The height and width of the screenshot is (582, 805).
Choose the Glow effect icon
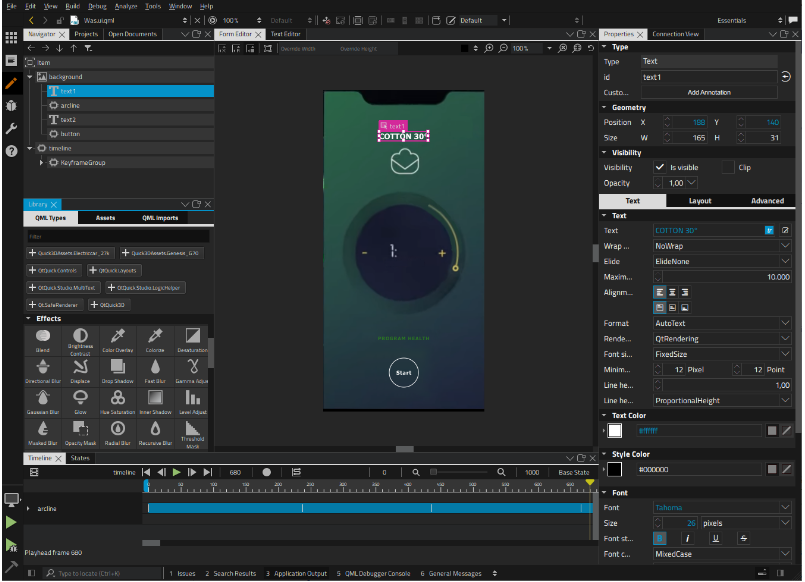(80, 402)
